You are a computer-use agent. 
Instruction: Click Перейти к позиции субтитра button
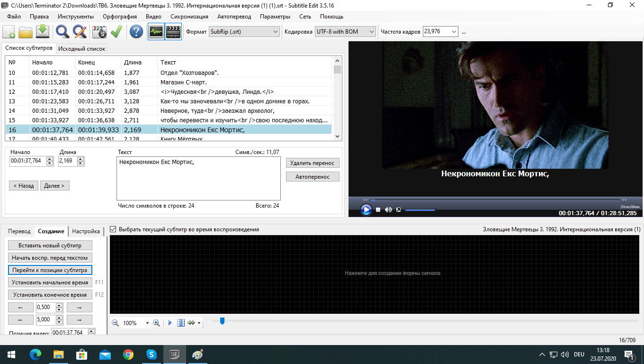click(50, 270)
